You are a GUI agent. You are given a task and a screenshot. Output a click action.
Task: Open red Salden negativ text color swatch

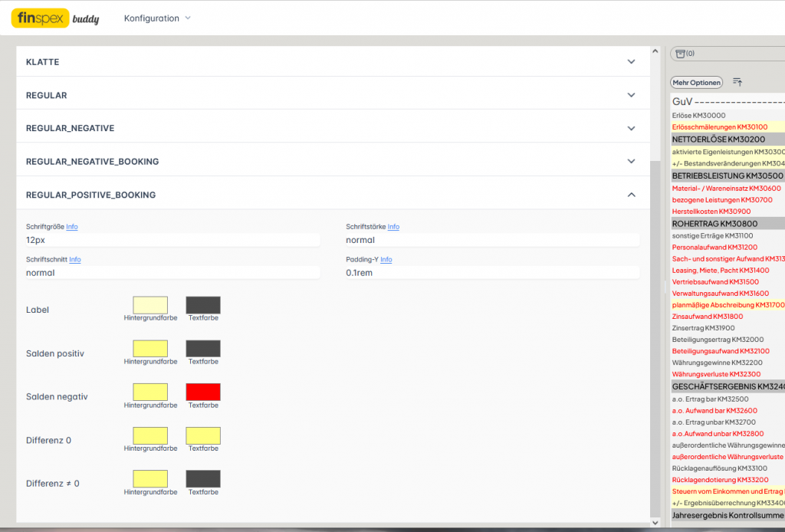coord(203,392)
